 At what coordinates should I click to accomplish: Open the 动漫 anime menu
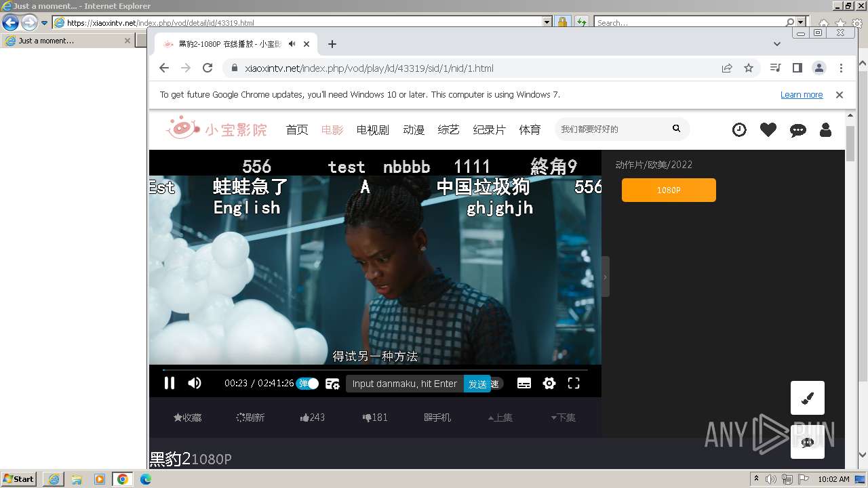[414, 129]
